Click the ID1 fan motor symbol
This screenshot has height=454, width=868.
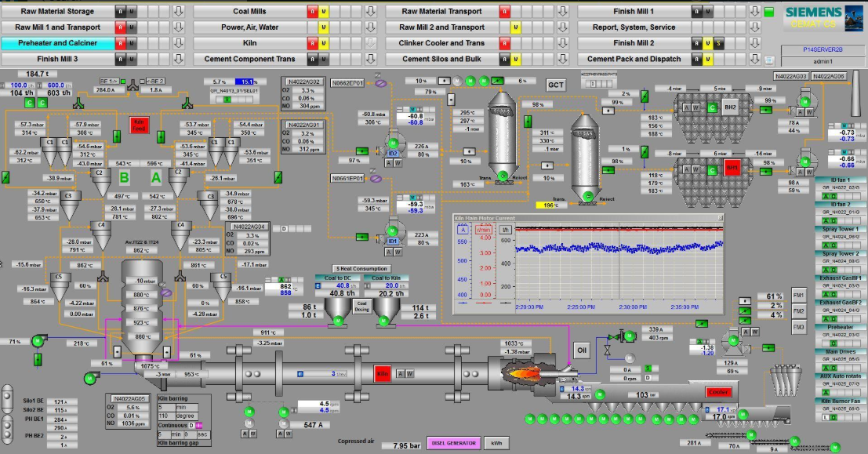[x=393, y=231]
